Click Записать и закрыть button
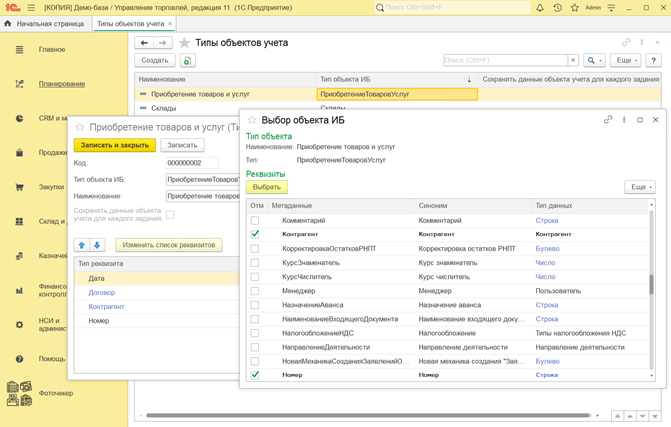This screenshot has width=671, height=427. [115, 145]
